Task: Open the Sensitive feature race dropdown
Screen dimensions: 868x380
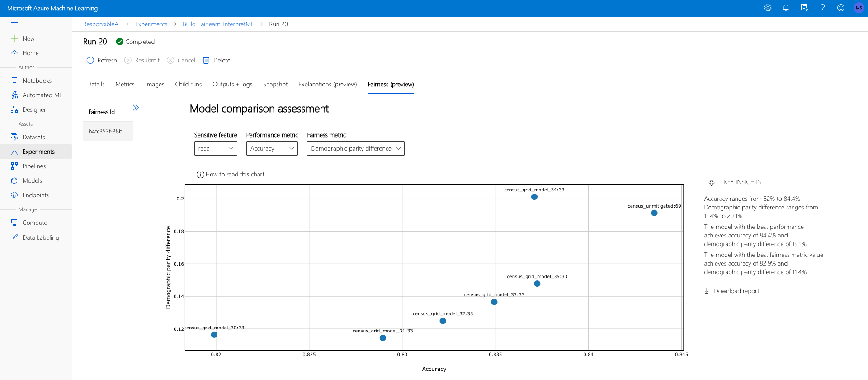Action: click(216, 148)
